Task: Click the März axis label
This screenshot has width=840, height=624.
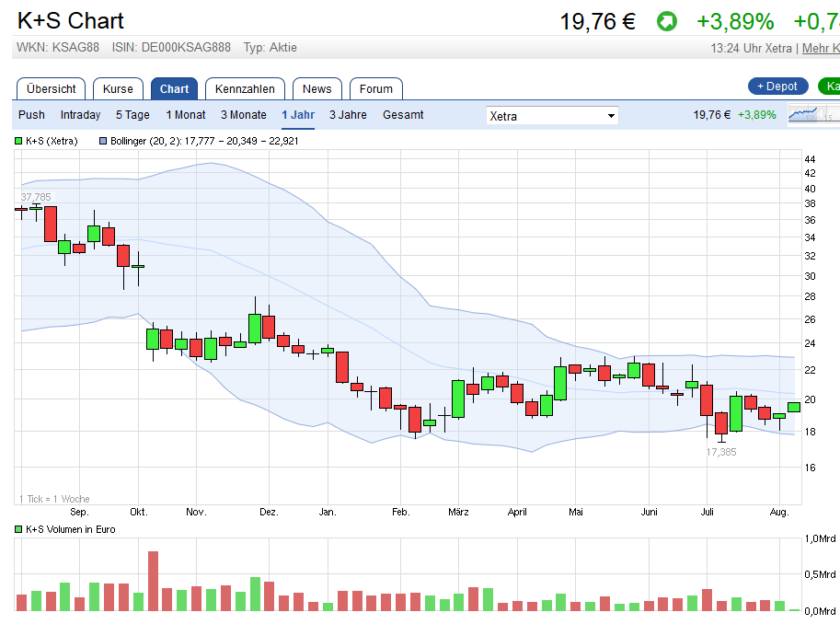Action: click(458, 512)
